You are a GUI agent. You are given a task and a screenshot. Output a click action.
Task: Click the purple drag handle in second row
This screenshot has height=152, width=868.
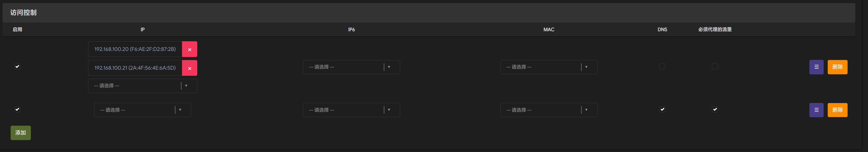[816, 110]
